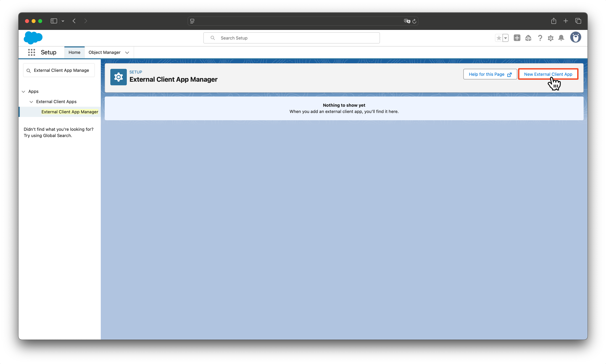The width and height of the screenshot is (606, 364).
Task: Open the App Launcher dots grid
Action: point(31,52)
